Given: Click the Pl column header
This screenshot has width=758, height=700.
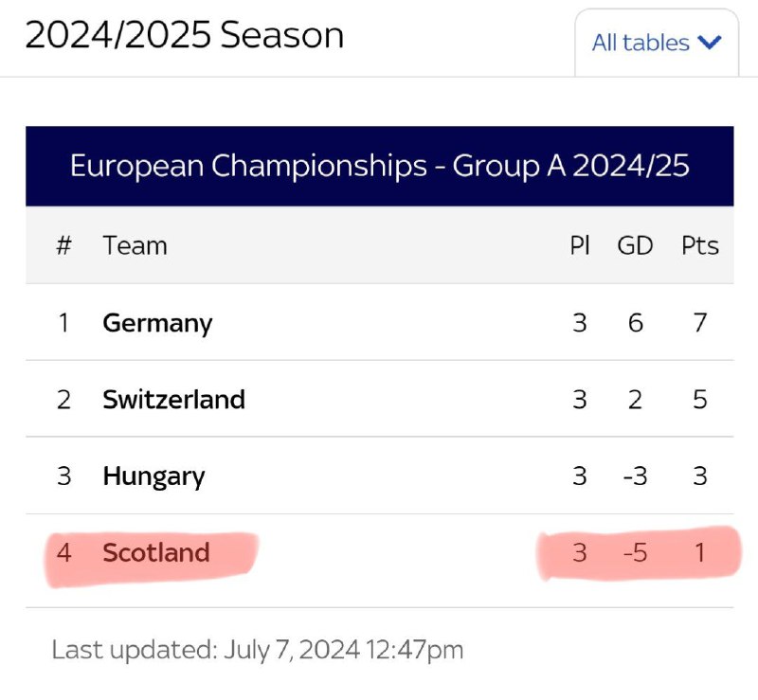Looking at the screenshot, I should 580,245.
